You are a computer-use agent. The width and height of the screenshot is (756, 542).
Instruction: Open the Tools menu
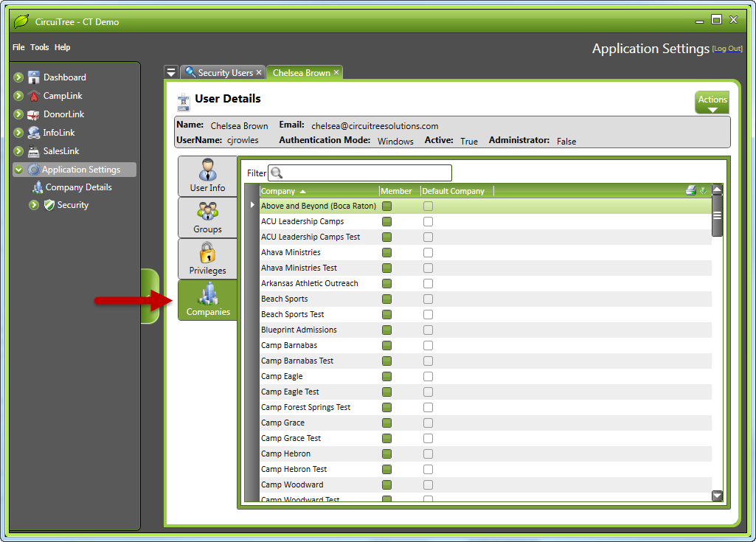(x=40, y=47)
